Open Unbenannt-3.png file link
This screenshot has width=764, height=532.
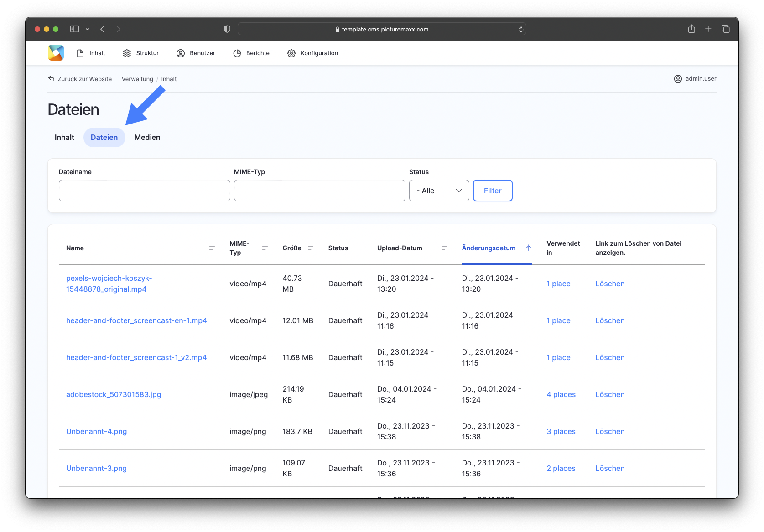96,468
